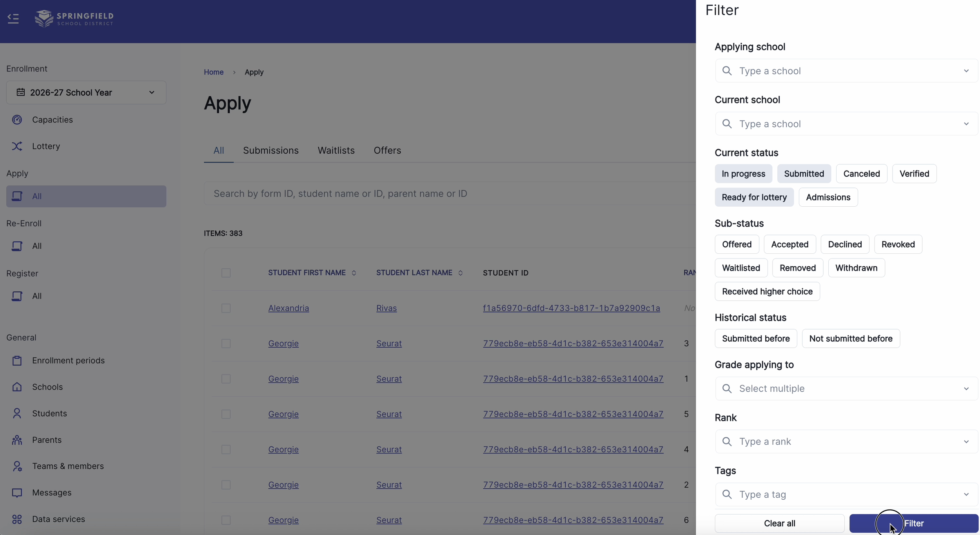Open the Home breadcrumb link
Screen dimensions: 980x535
pos(214,72)
